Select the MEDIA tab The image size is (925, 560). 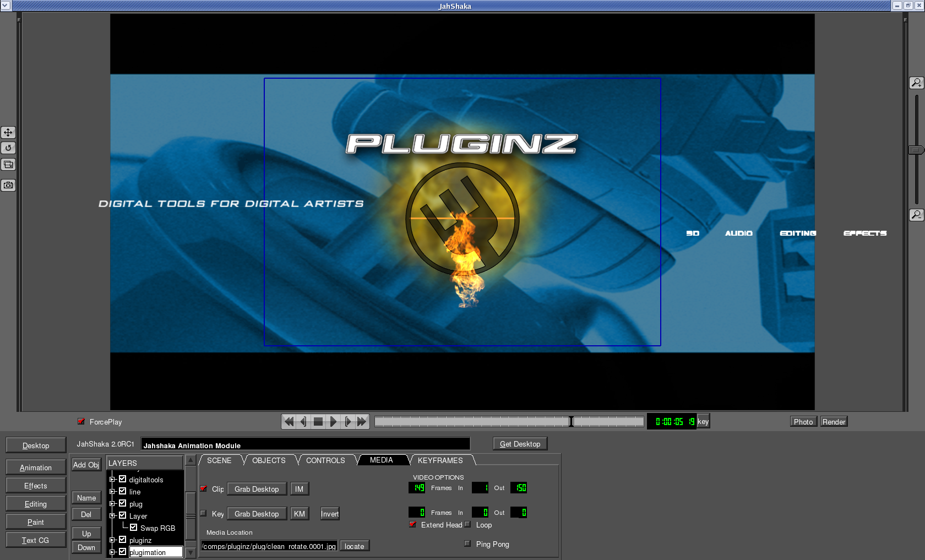coord(381,460)
